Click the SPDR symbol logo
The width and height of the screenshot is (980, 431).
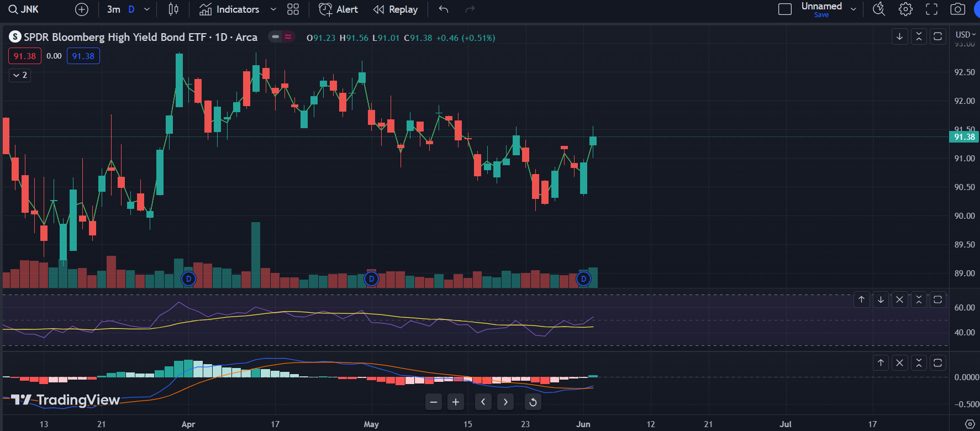coord(15,37)
